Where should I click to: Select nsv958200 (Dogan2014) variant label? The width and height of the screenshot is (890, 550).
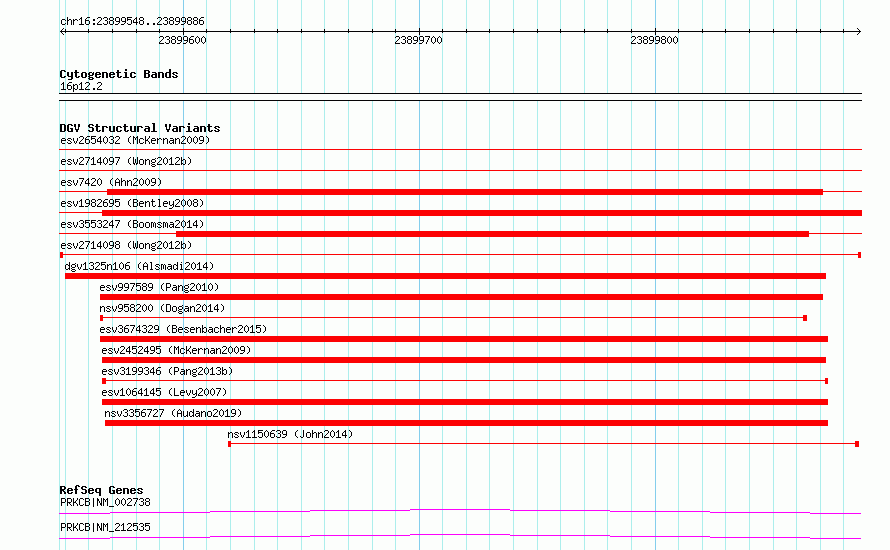pyautogui.click(x=162, y=308)
